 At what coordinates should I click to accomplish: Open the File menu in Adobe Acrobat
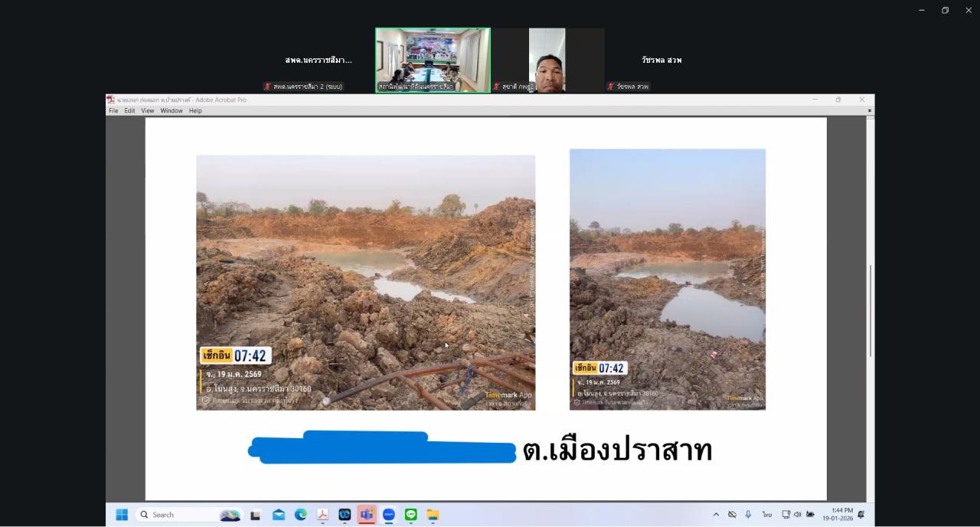113,110
